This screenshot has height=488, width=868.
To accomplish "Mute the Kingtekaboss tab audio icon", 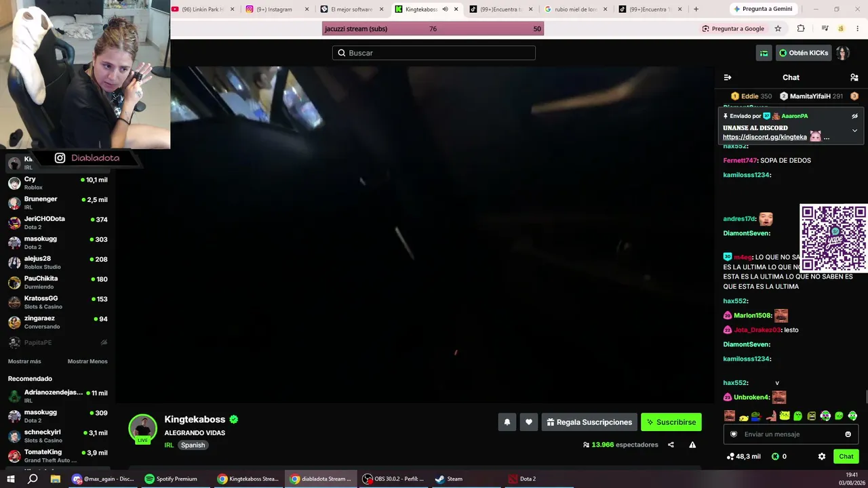I will click(x=445, y=9).
